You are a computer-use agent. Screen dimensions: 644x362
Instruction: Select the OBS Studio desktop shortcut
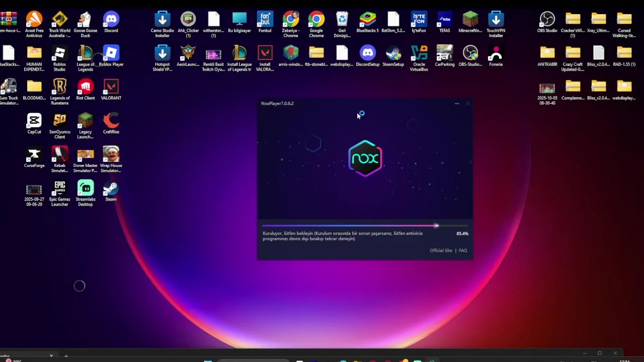(547, 23)
